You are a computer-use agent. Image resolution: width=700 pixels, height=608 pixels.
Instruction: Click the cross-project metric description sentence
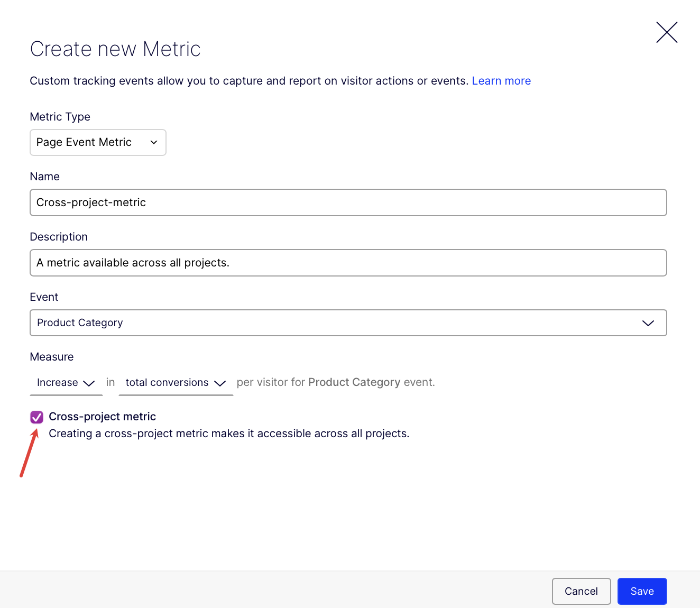[229, 434]
